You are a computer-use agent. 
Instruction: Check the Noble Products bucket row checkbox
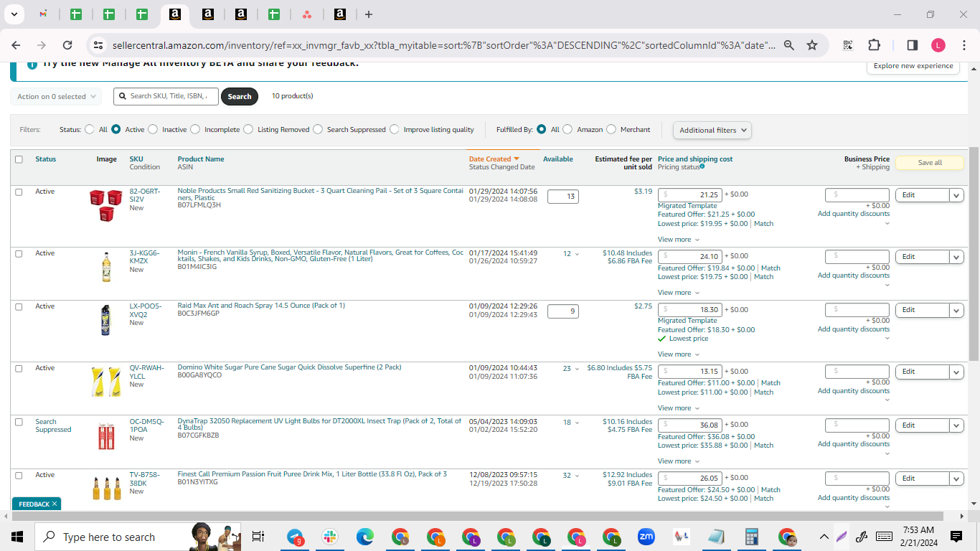19,192
